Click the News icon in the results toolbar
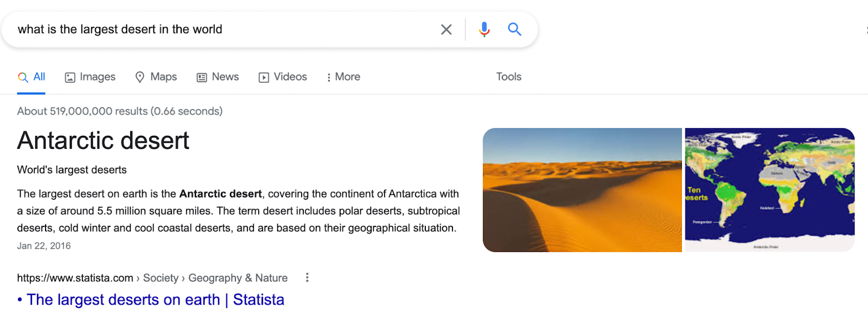This screenshot has height=322, width=868. (201, 77)
